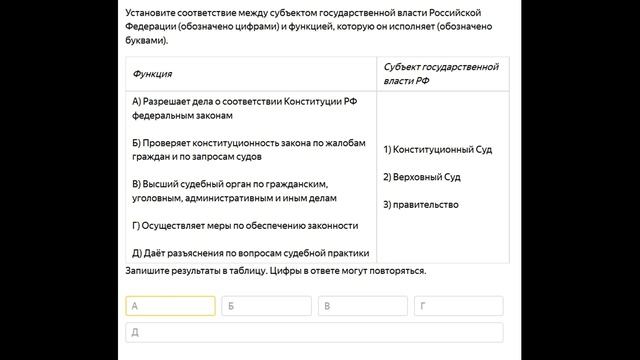Click function Б 'Проверяет конституционность закона'

tap(249, 150)
